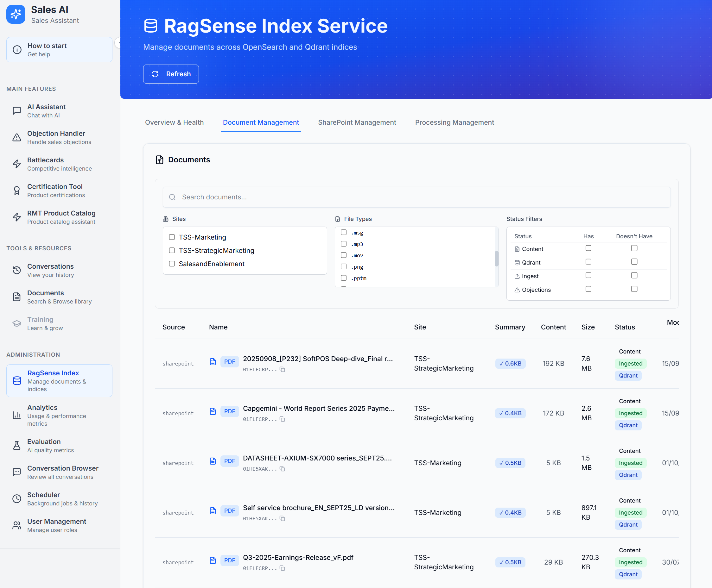
Task: Click the Scheduler clock icon
Action: 16,499
